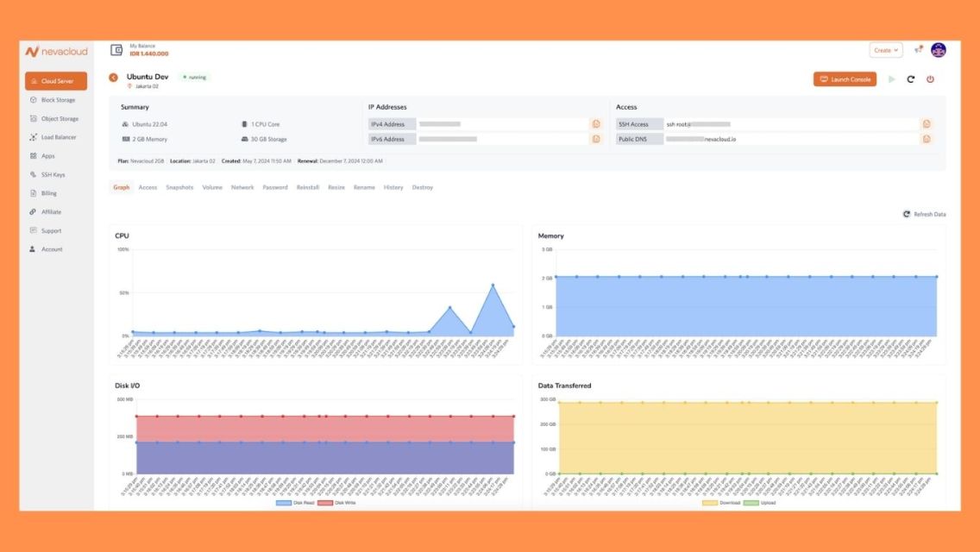Copy the IPv6 address
This screenshot has width=980, height=552.
click(x=596, y=139)
